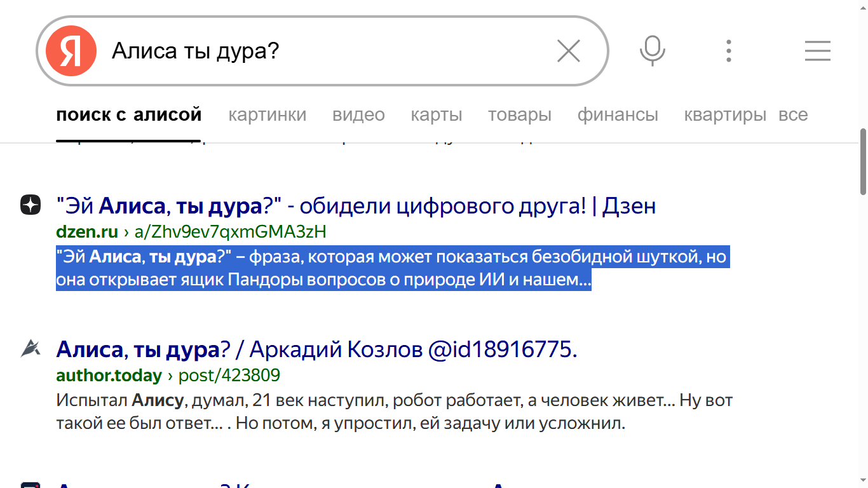Follow the author.today domain link
The width and height of the screenshot is (868, 488).
[x=109, y=376]
